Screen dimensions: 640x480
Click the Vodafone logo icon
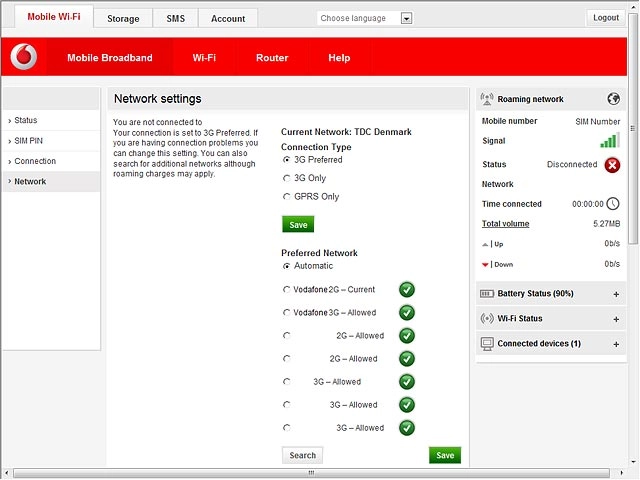tap(24, 56)
